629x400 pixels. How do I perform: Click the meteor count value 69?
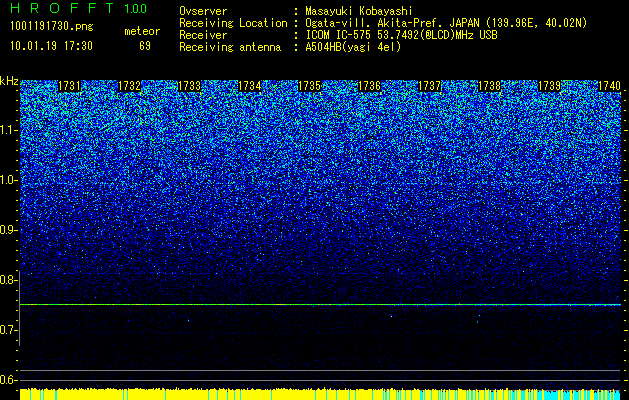click(x=145, y=46)
